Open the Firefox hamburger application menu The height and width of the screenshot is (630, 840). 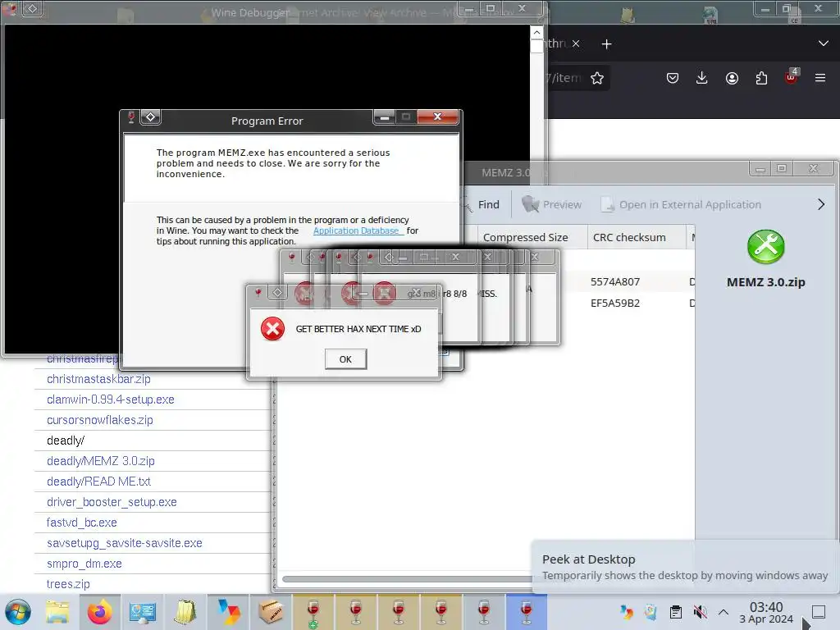coord(820,78)
